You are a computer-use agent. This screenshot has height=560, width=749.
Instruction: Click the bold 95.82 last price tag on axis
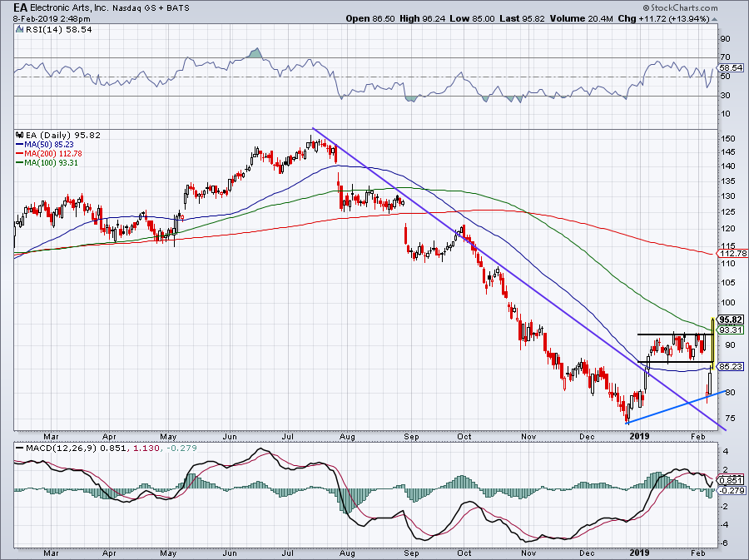point(731,320)
